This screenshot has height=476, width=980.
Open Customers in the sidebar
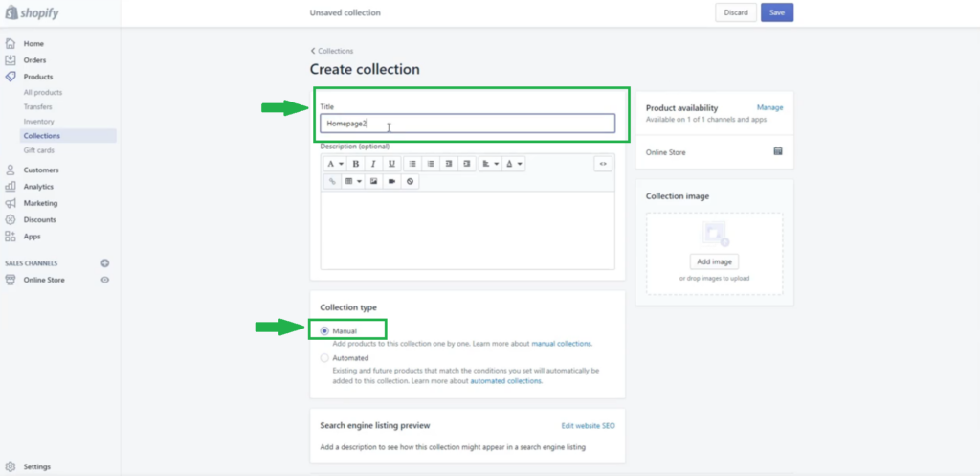[41, 170]
